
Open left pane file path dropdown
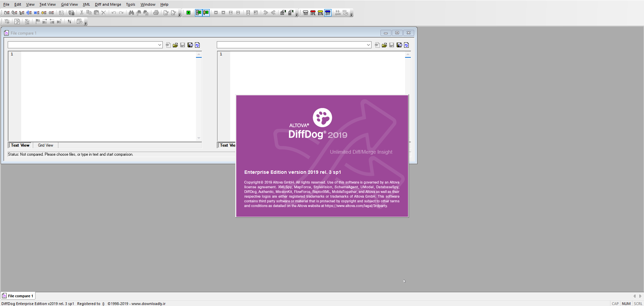click(x=160, y=45)
